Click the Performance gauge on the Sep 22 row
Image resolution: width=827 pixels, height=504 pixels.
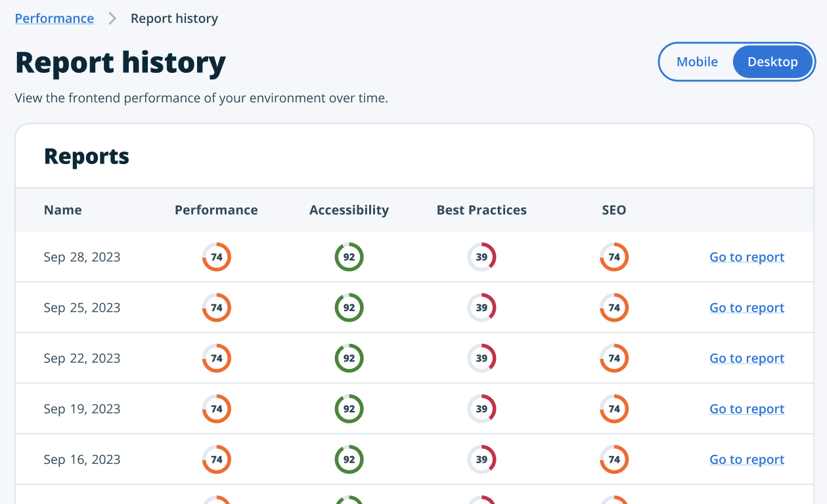(216, 358)
